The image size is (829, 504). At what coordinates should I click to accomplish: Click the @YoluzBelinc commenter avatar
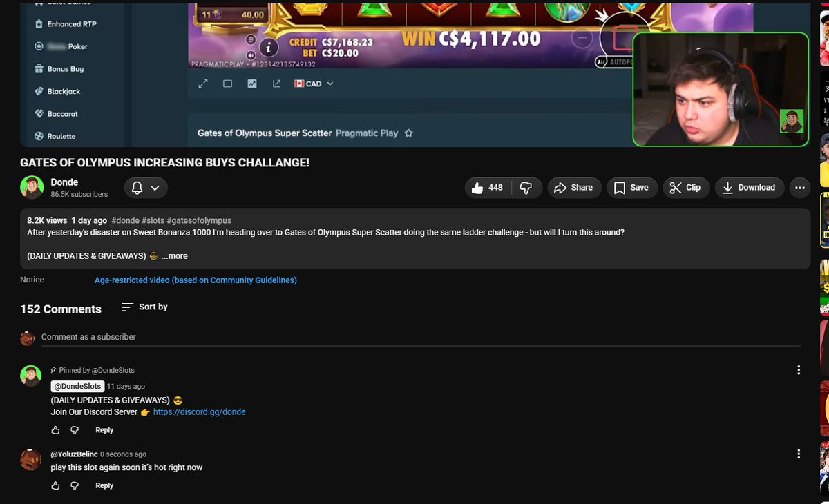(30, 459)
